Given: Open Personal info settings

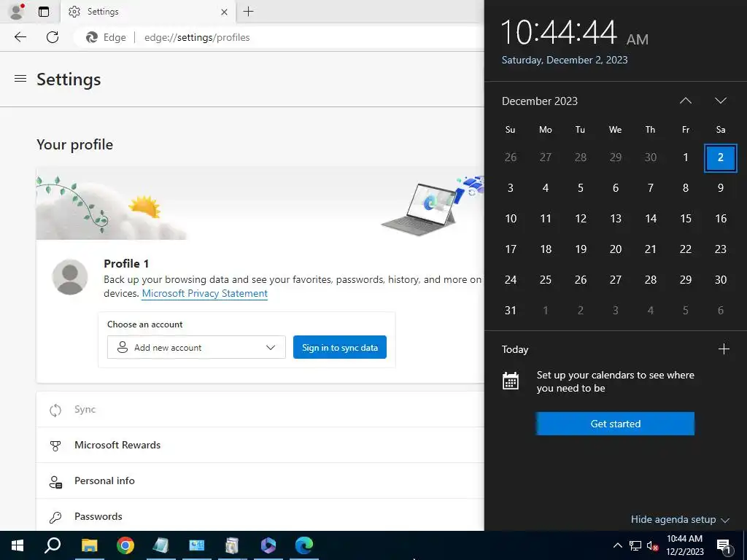Looking at the screenshot, I should click(x=260, y=481).
